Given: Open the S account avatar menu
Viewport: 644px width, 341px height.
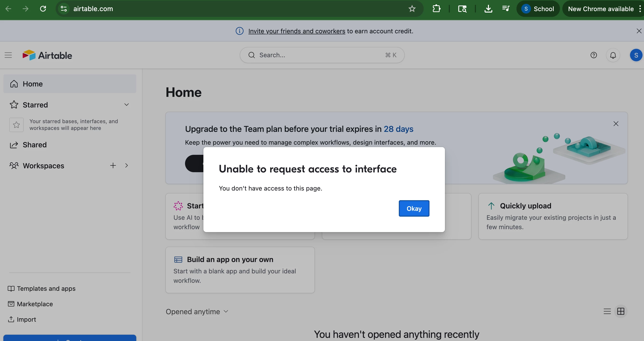Looking at the screenshot, I should click(x=636, y=55).
